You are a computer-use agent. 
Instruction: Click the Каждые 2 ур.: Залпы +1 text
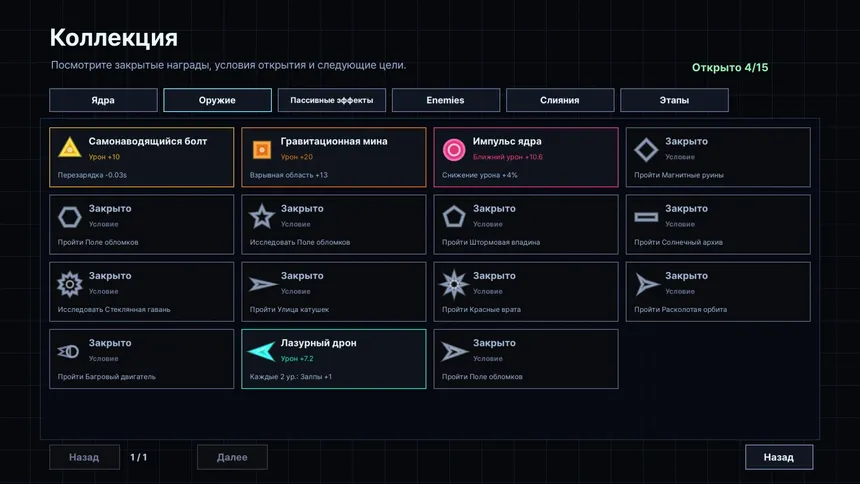tap(291, 376)
